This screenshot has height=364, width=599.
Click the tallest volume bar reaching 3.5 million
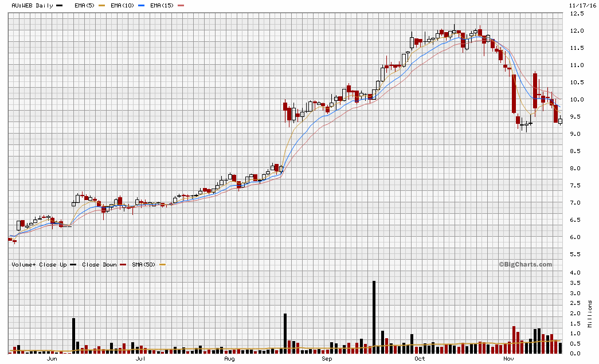point(374,318)
